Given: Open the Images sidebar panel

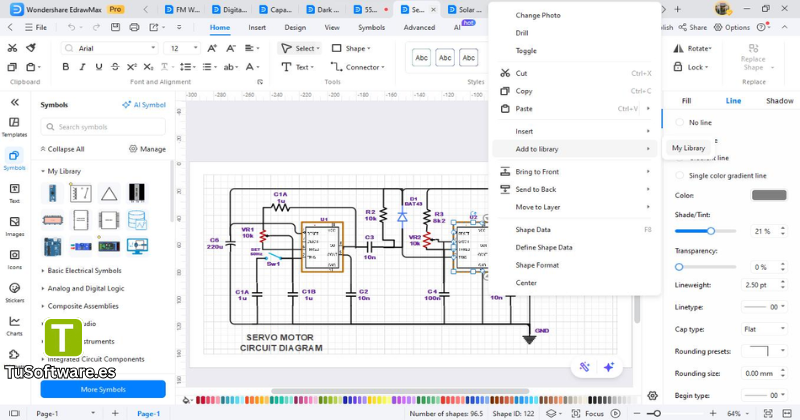Looking at the screenshot, I should point(14,227).
